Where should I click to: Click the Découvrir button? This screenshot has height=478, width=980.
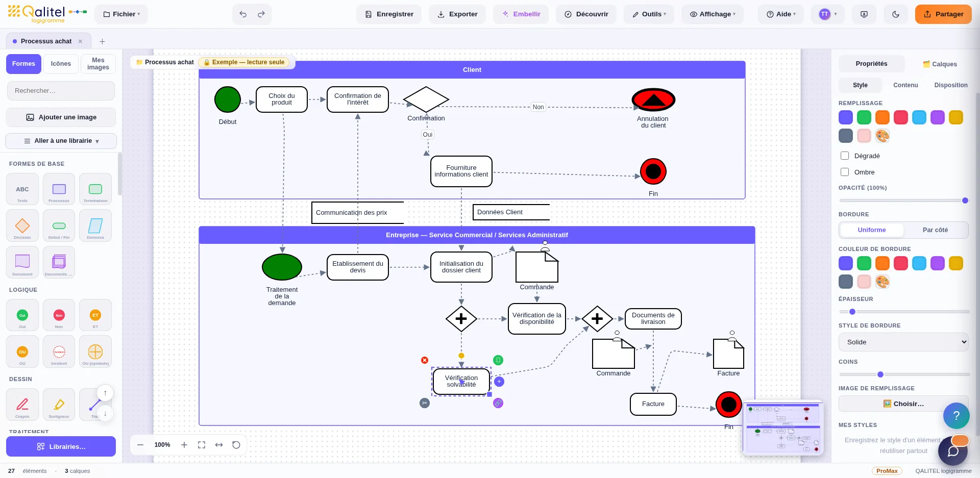pyautogui.click(x=586, y=14)
